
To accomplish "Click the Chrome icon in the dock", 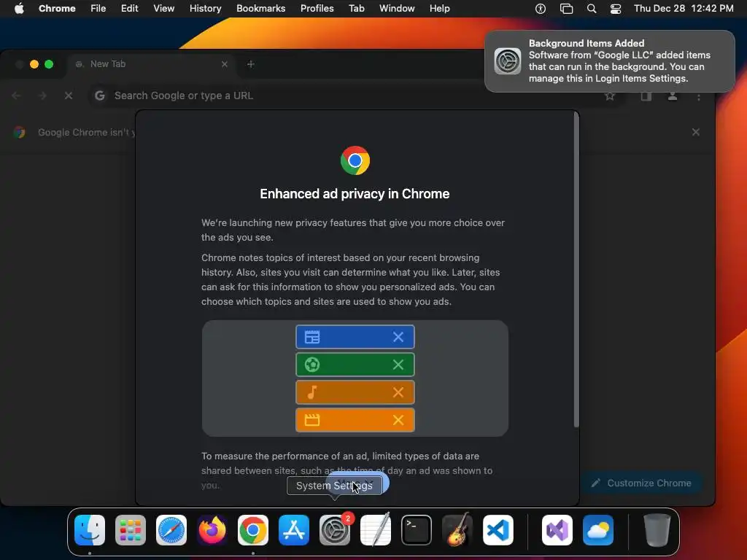I will (x=253, y=530).
